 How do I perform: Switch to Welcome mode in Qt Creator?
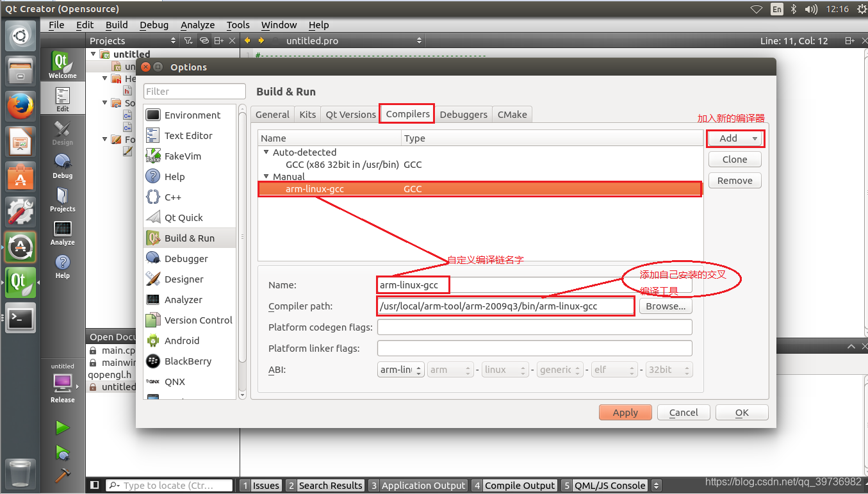click(x=62, y=66)
